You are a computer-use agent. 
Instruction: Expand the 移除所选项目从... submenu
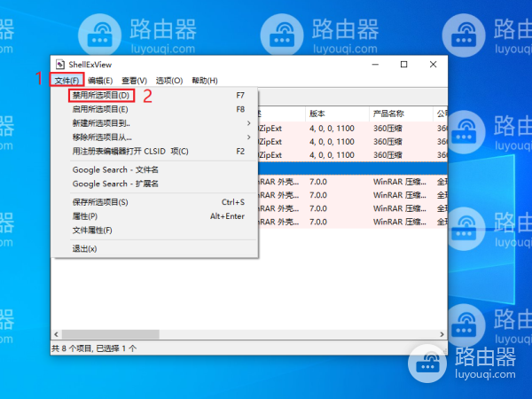(156, 137)
